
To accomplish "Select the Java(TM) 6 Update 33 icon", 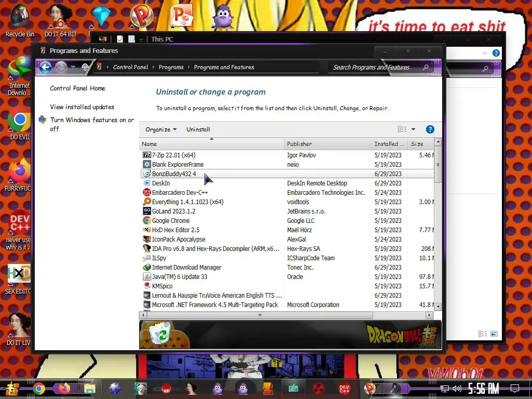I will point(147,276).
